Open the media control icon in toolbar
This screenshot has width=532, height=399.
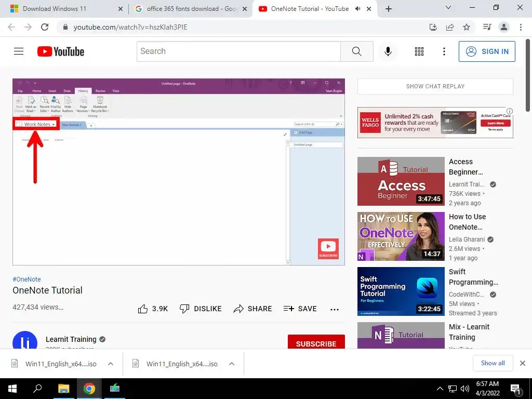[487, 27]
